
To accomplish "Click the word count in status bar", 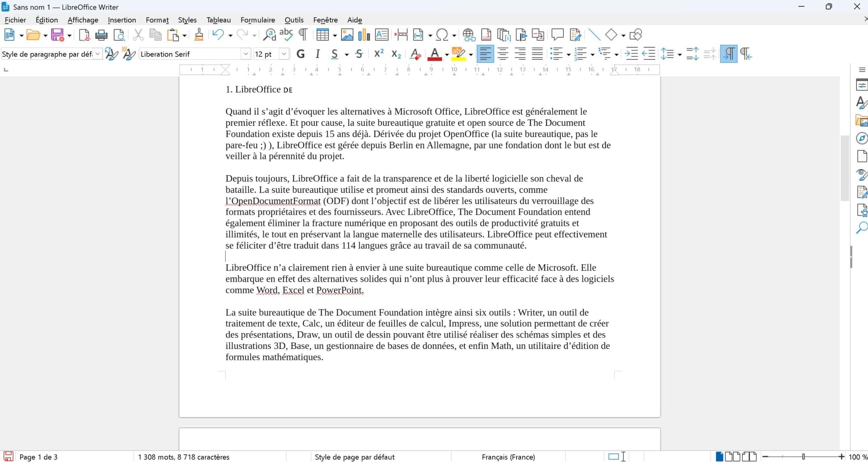I will 184,457.
